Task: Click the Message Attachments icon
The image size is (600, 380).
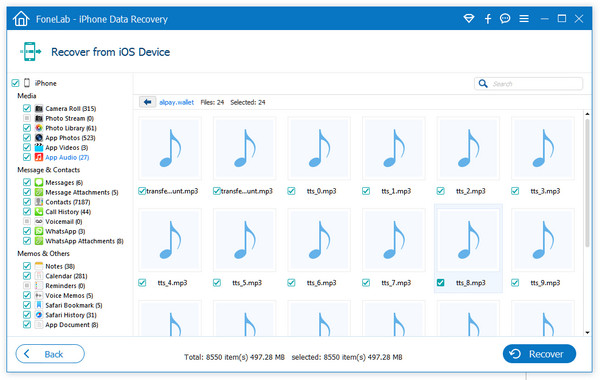Action: (39, 192)
